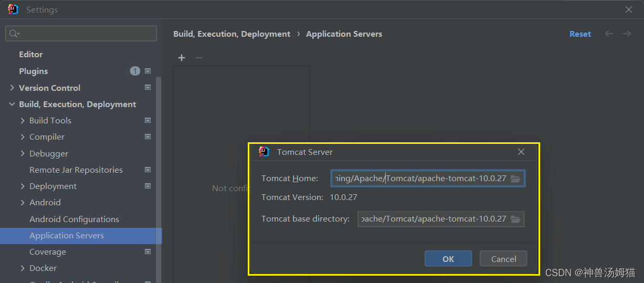Click the navigate back arrow in Settings

(x=609, y=34)
